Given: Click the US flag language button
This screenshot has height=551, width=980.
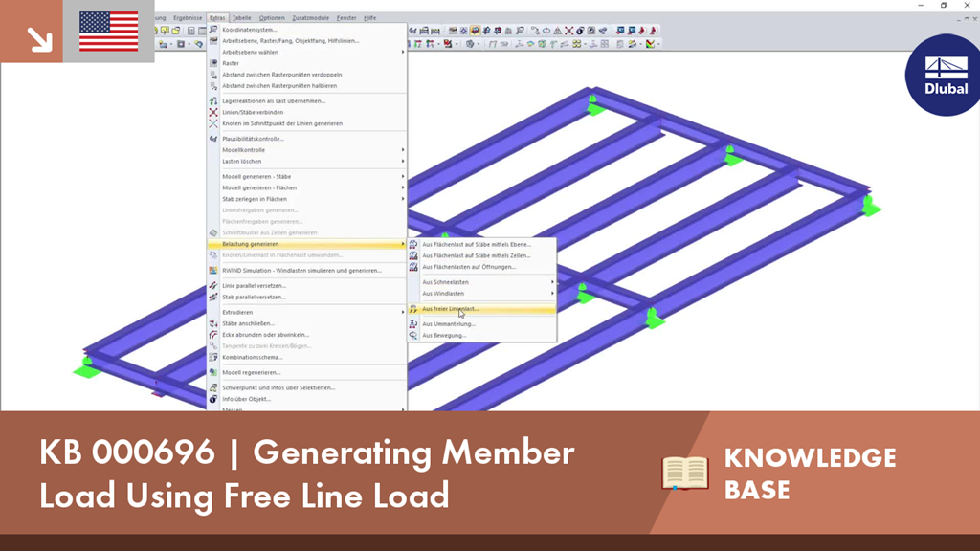Looking at the screenshot, I should tap(109, 32).
